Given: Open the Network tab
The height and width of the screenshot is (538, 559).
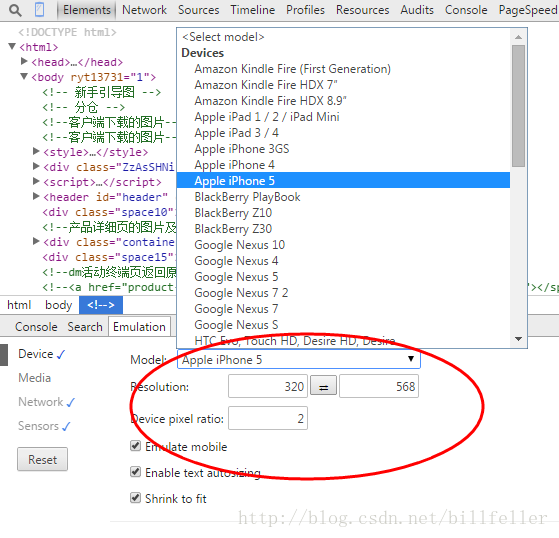Looking at the screenshot, I should pos(144,10).
